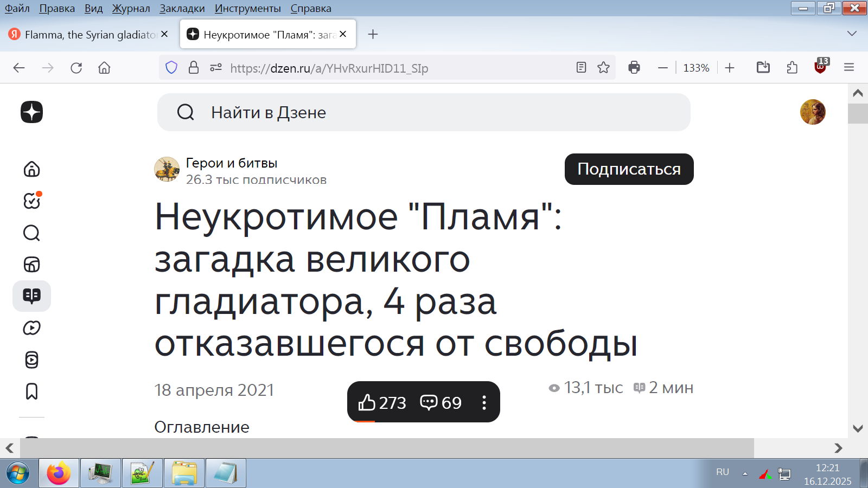
Task: Print the page using printer icon
Action: tap(634, 68)
